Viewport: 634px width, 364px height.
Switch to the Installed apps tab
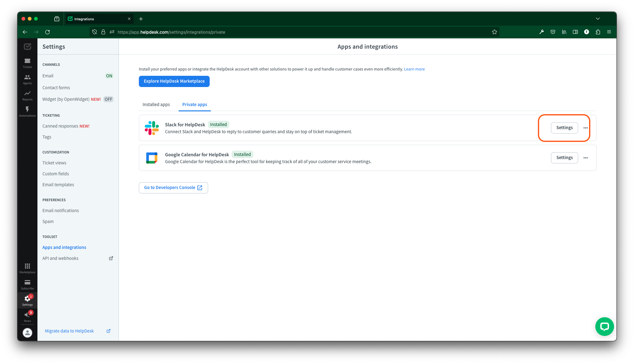pyautogui.click(x=156, y=104)
